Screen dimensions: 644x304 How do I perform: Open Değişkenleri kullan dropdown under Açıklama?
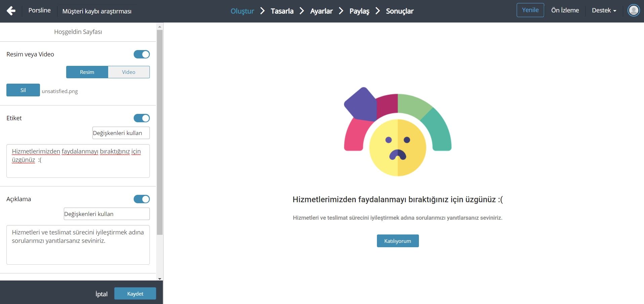coord(107,214)
